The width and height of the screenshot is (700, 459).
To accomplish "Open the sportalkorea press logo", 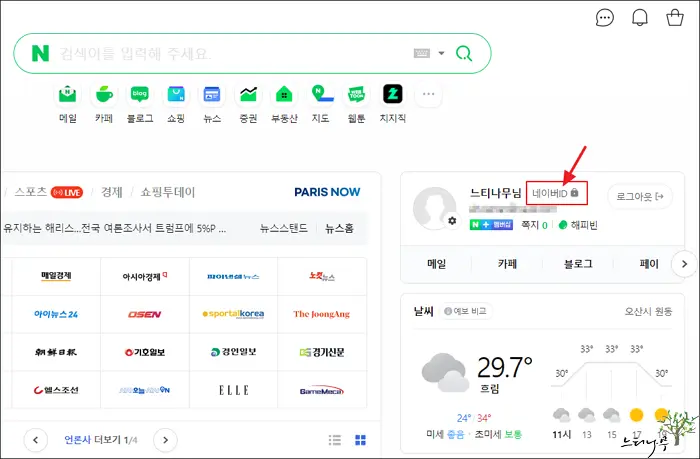I will tap(233, 314).
